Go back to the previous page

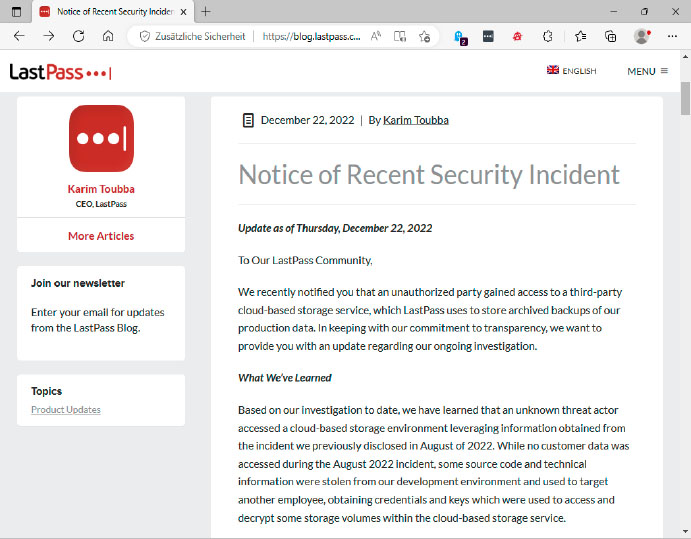[x=19, y=36]
